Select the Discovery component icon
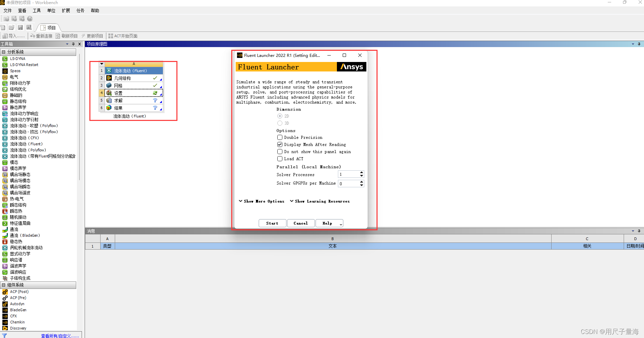 5,328
